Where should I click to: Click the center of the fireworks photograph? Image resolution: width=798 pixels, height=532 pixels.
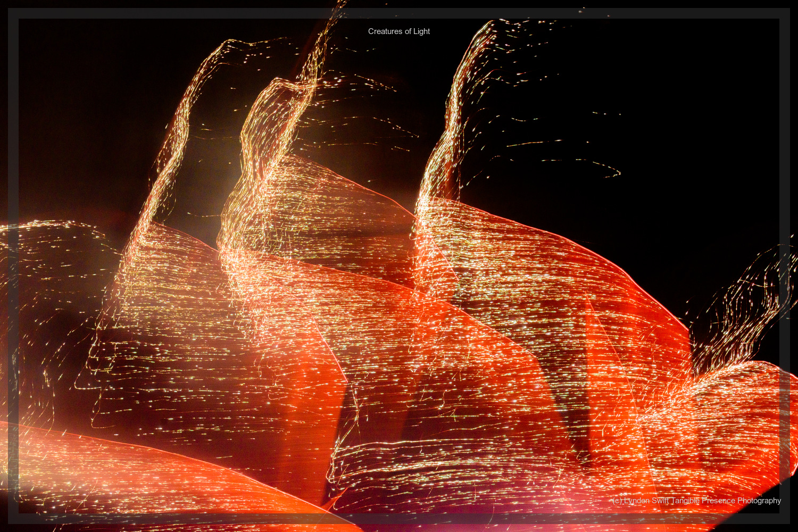click(399, 266)
